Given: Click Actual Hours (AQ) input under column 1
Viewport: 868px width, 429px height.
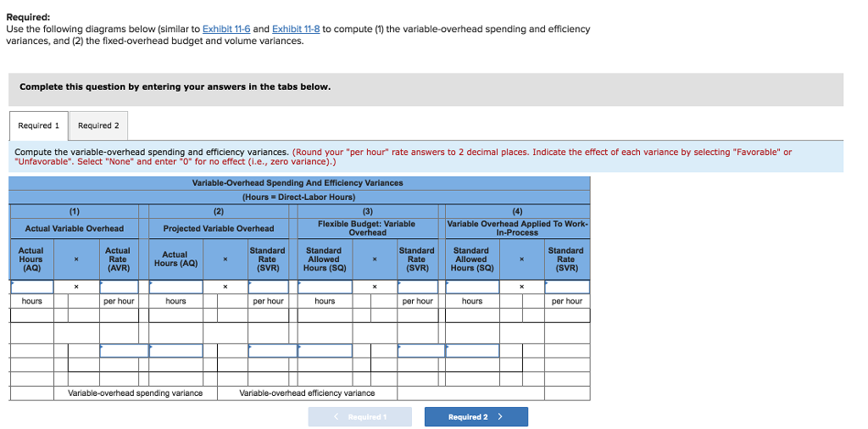Looking at the screenshot, I should pyautogui.click(x=31, y=287).
